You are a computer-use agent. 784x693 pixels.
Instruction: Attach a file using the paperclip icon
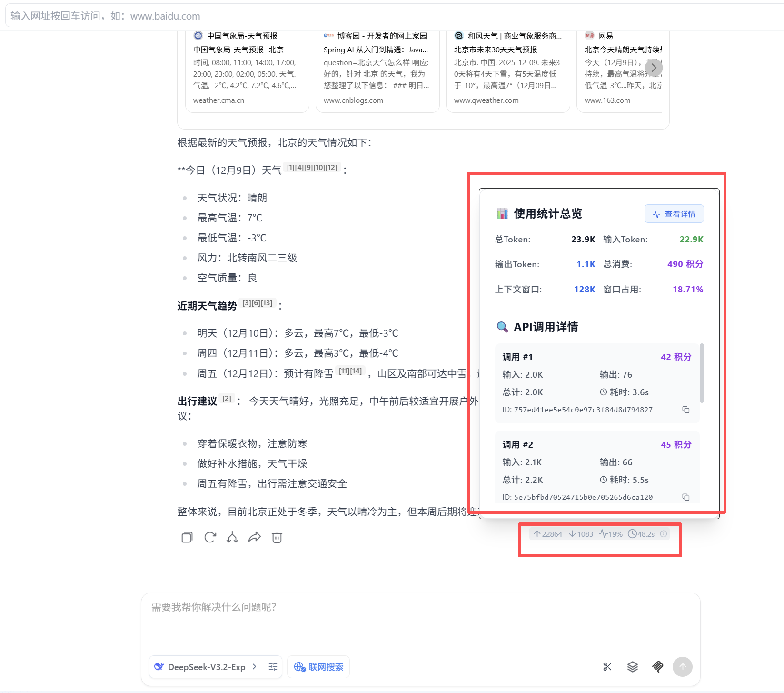657,667
